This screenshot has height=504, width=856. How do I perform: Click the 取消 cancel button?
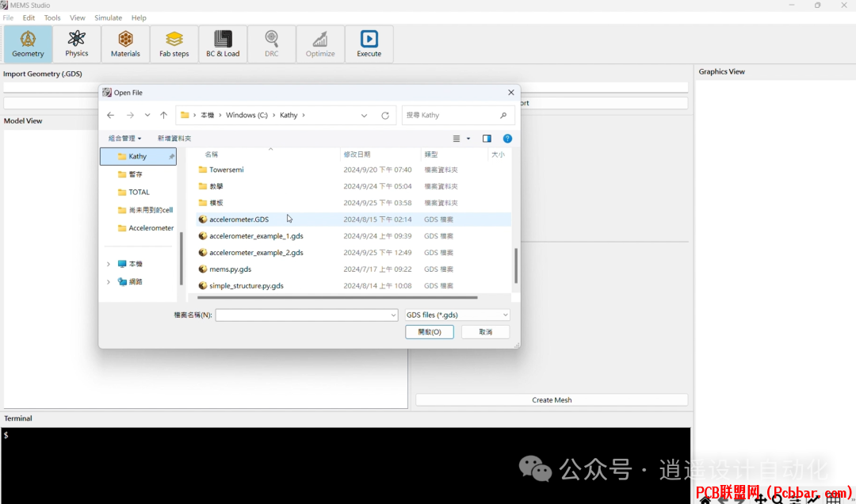click(x=485, y=332)
